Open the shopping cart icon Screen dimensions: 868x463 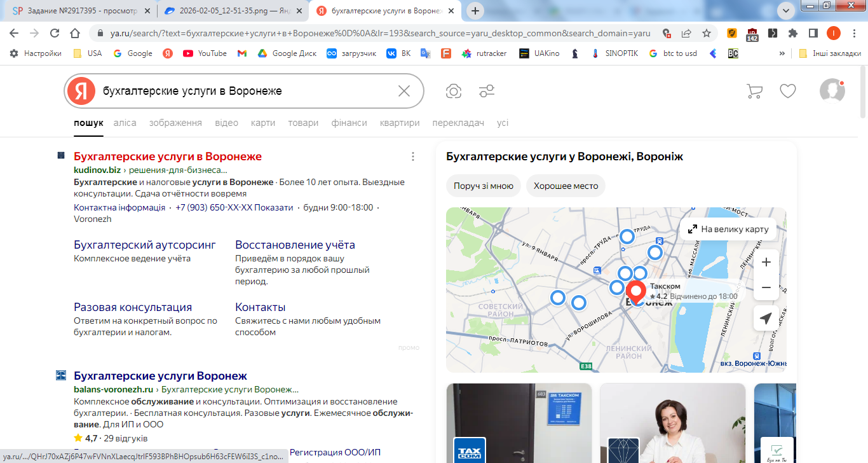point(754,92)
